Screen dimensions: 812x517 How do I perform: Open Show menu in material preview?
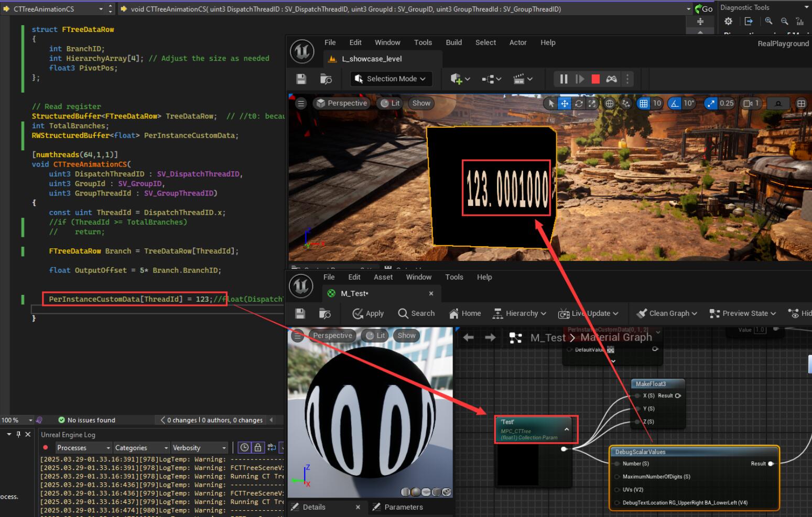pyautogui.click(x=406, y=335)
